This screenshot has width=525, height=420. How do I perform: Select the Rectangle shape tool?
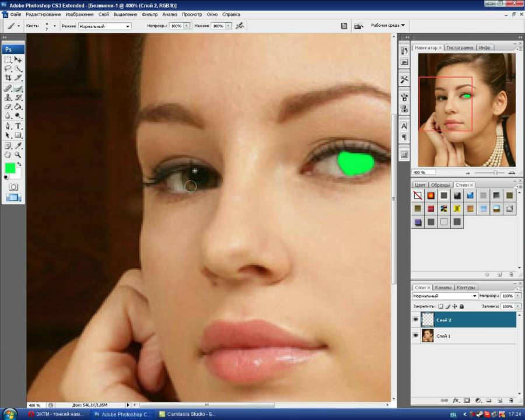coord(18,135)
